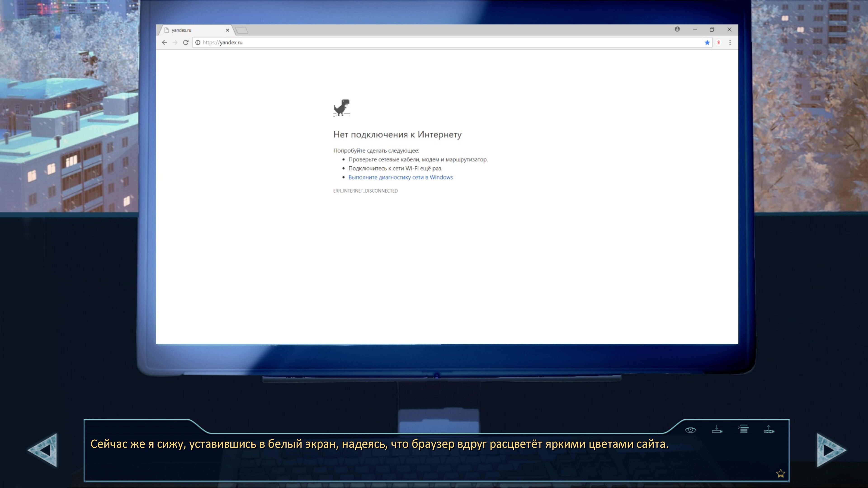Click the 'Выполните диагностику сети в Windows' link
This screenshot has height=488, width=868.
click(x=400, y=177)
